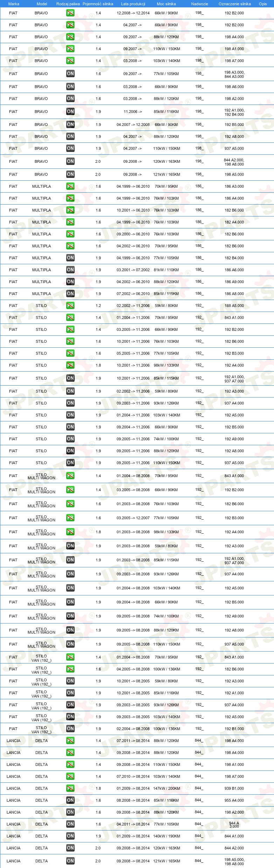Click the ON icon in Stilo Multi Wagon 09.2004 -> 08.2008 row
The height and width of the screenshot is (868, 274).
[x=70, y=602]
